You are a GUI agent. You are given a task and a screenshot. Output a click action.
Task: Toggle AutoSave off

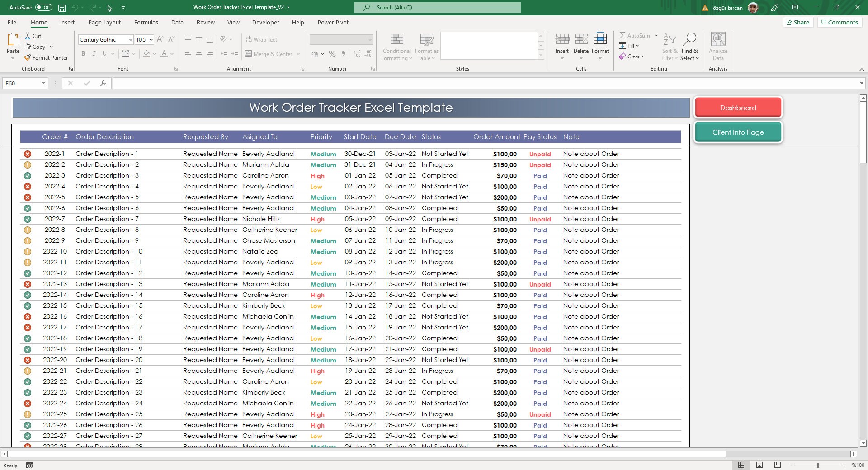tap(30, 7)
